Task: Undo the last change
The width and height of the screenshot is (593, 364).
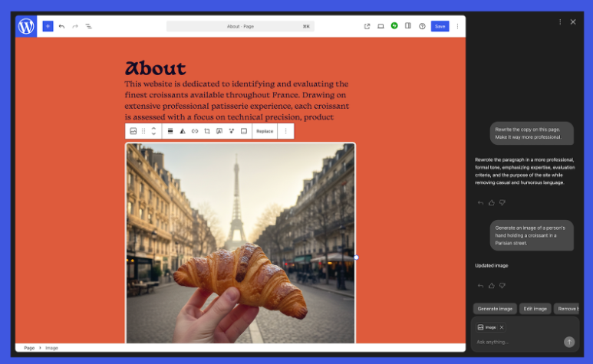Action: click(61, 26)
